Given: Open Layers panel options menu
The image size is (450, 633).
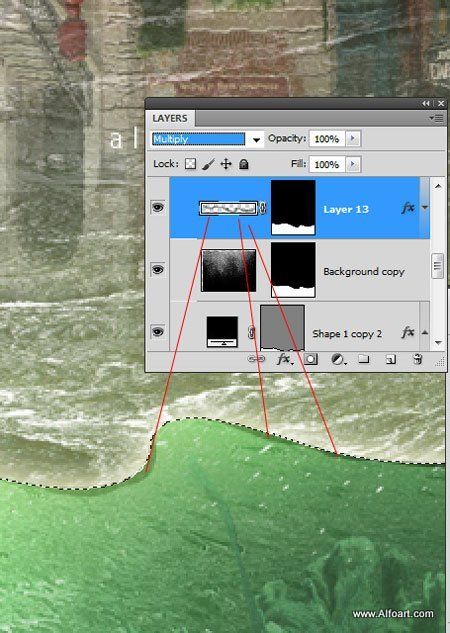Looking at the screenshot, I should [437, 118].
